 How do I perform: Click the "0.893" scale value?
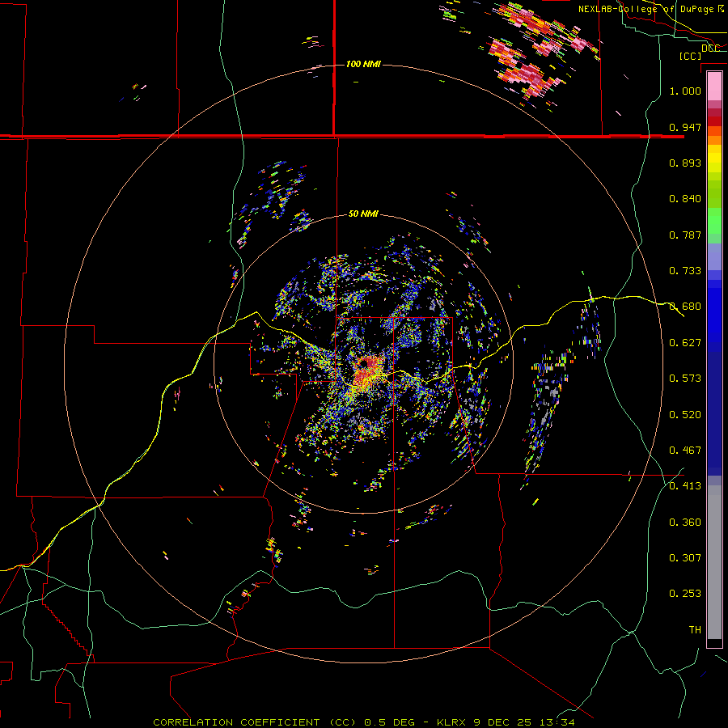[x=685, y=163]
